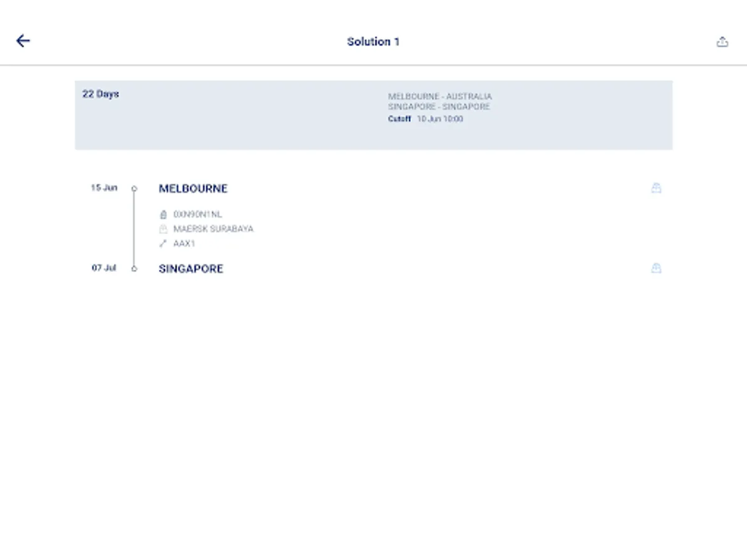This screenshot has height=560, width=747.
Task: Click the Singapore timeline node
Action: click(x=134, y=269)
